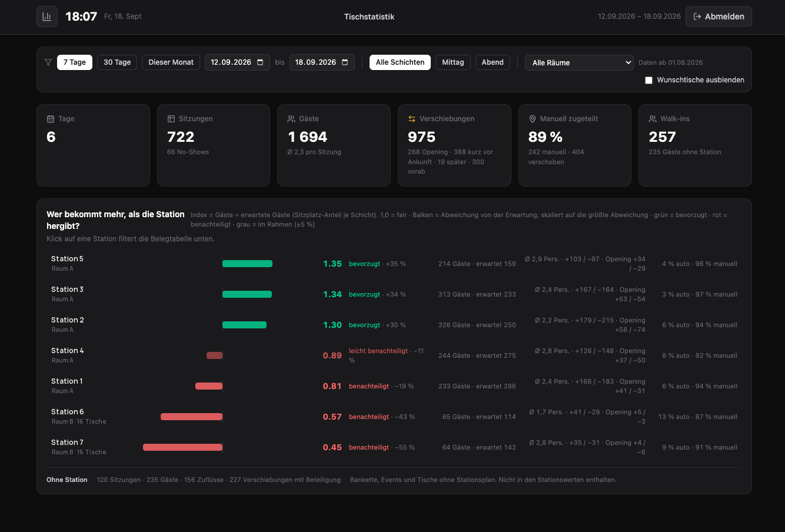
Task: Click the Tischstatistik page title
Action: click(370, 16)
